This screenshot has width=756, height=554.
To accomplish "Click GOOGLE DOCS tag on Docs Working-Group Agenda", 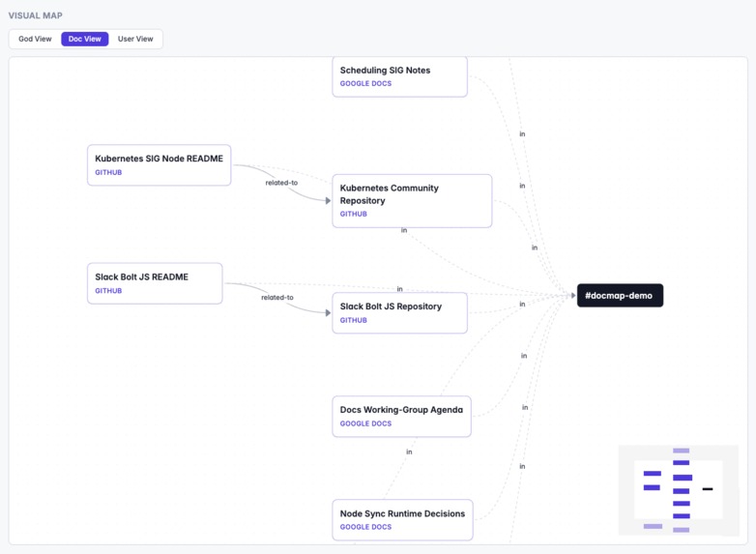I will click(x=366, y=423).
